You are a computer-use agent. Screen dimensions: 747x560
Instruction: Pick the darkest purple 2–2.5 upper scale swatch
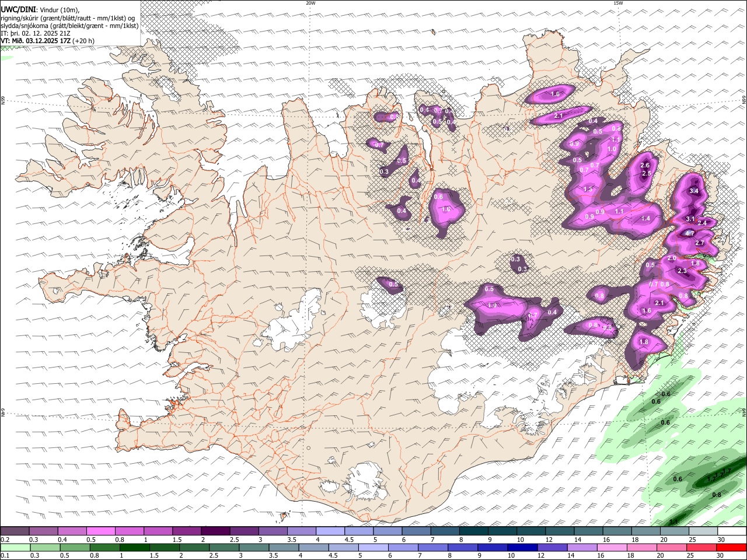click(x=215, y=531)
